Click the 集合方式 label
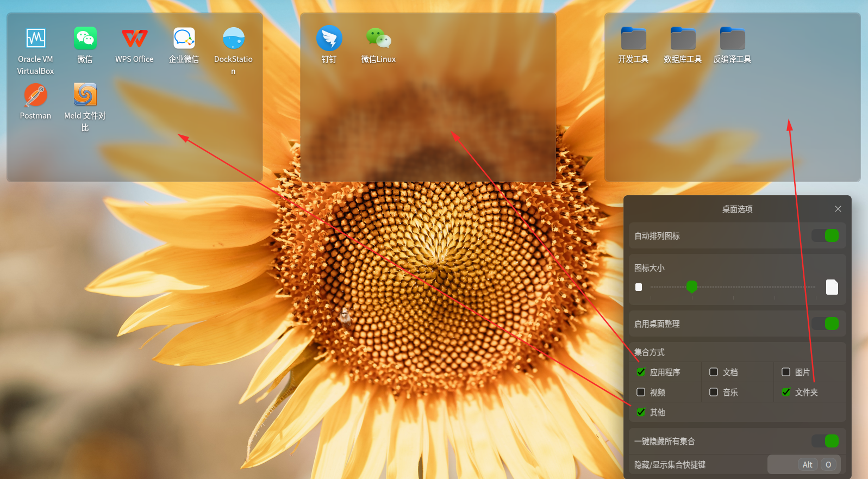 (650, 352)
